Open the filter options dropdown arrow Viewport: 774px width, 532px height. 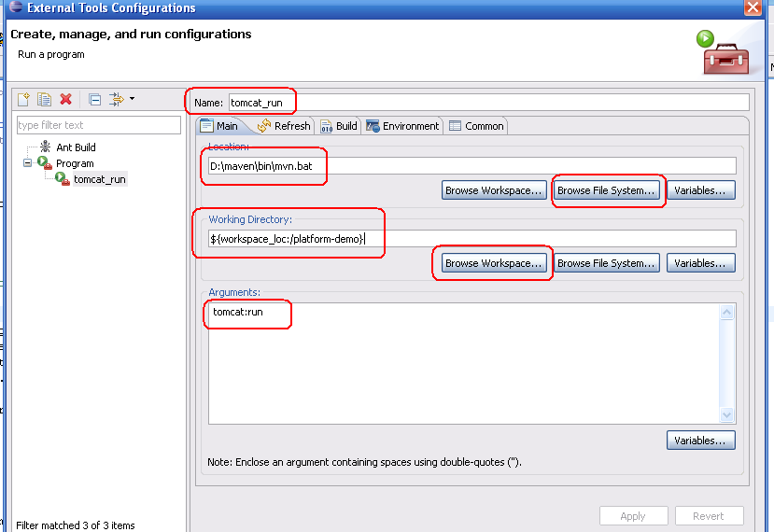pyautogui.click(x=132, y=99)
